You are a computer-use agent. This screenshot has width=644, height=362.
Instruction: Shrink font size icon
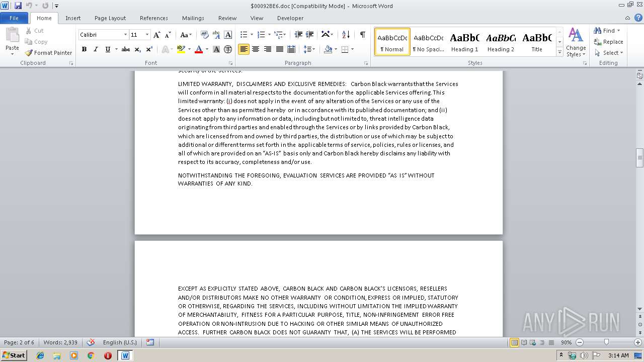click(168, 35)
